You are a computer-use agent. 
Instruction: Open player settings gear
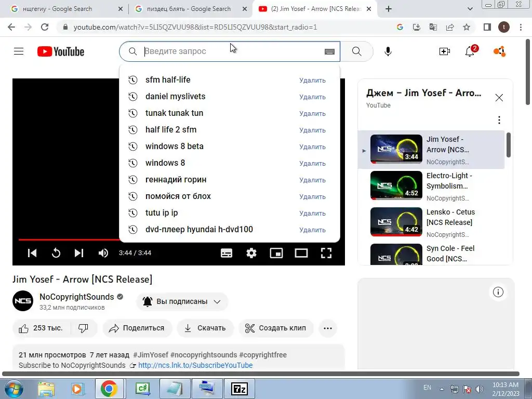pos(251,253)
